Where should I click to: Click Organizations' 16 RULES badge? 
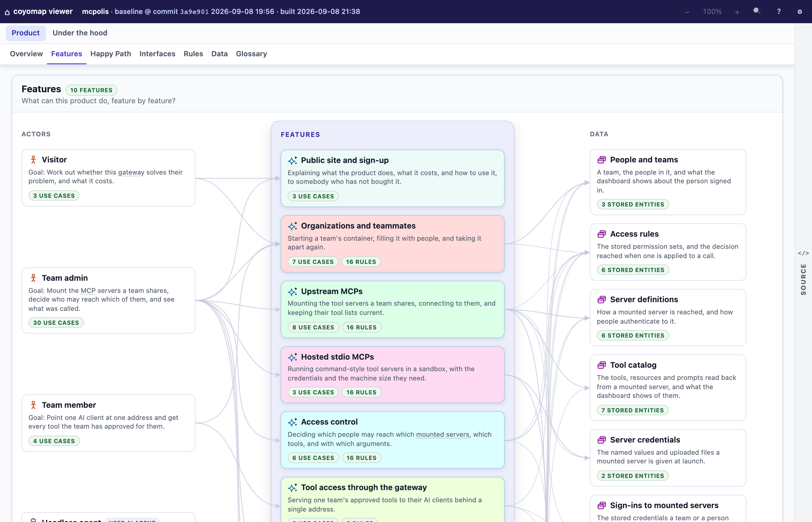[361, 262]
